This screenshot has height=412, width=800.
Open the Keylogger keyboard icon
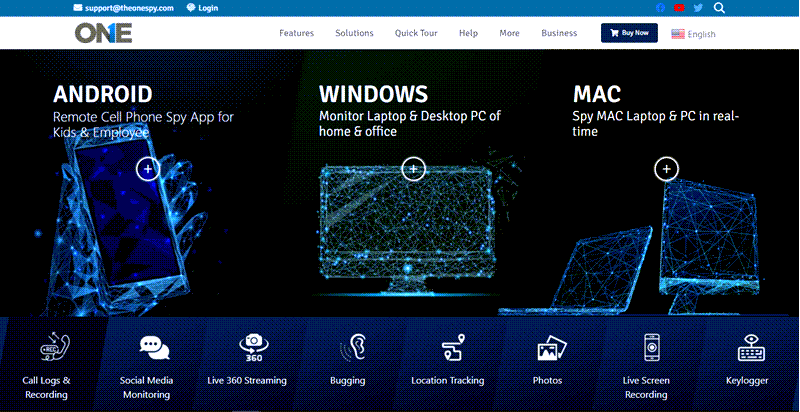(751, 348)
